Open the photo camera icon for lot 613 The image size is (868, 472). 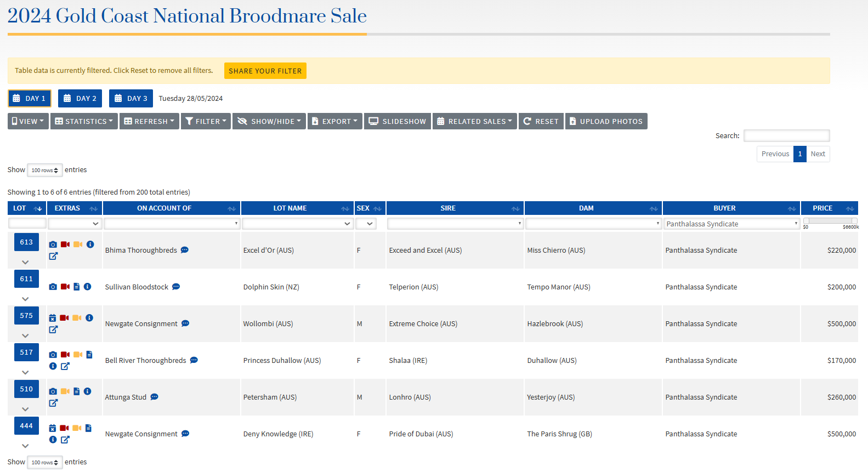(x=53, y=244)
